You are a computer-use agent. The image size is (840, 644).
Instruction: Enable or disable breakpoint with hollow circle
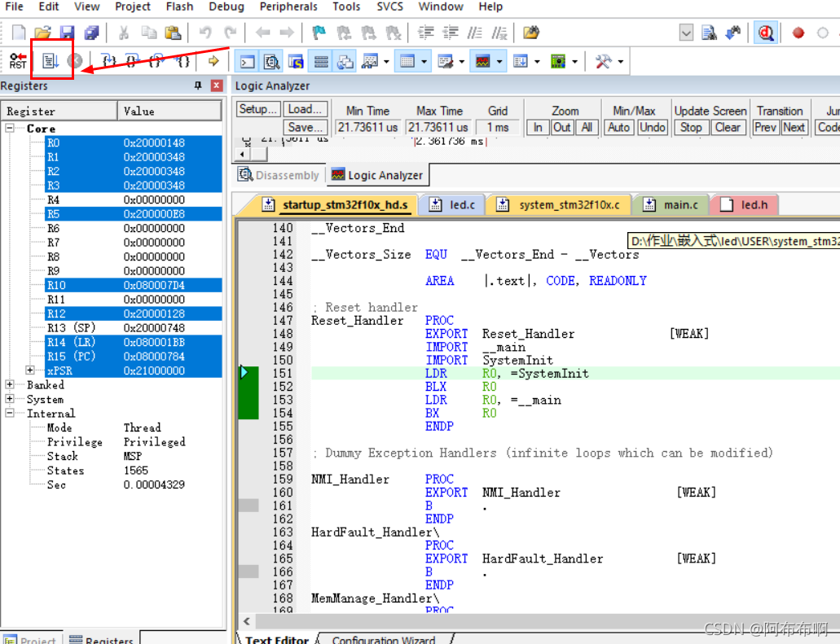tap(823, 33)
